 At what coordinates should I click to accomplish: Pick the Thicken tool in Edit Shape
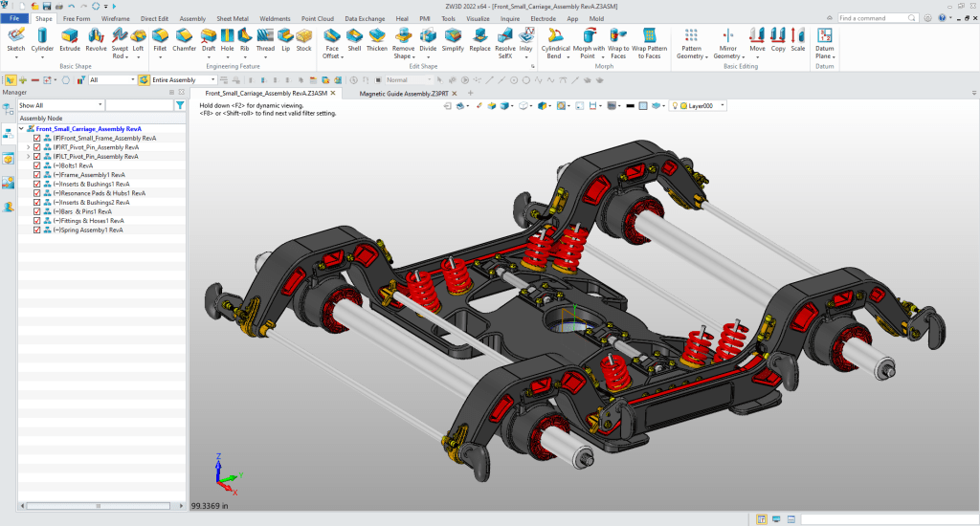[x=377, y=38]
